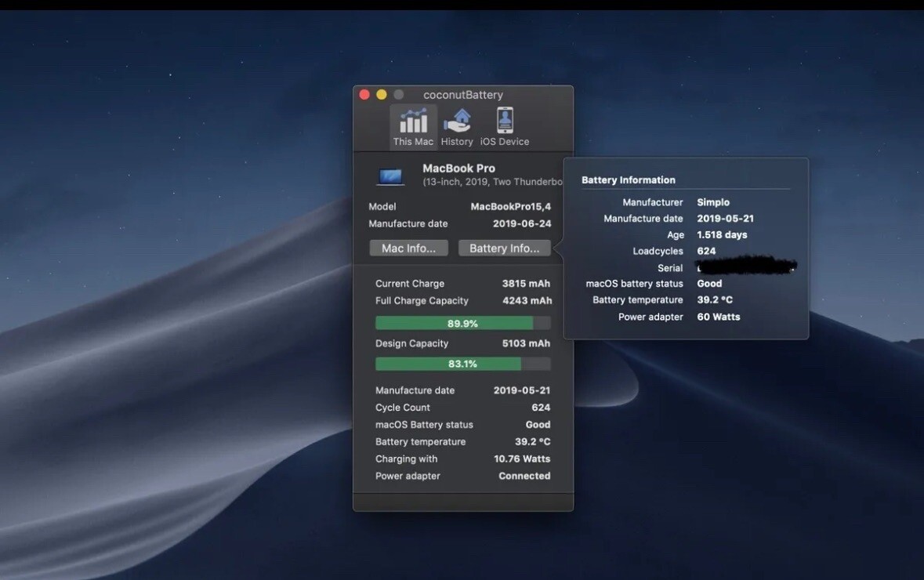Click the Charging with 10.76 Watts value

(522, 459)
